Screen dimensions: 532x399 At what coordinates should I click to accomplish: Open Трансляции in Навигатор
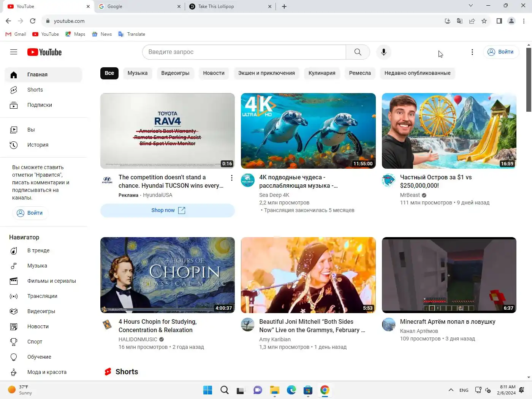point(43,296)
